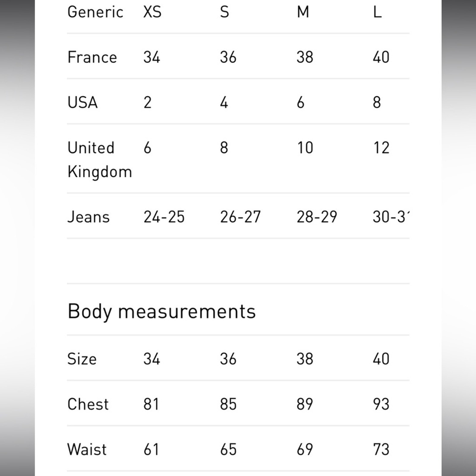476x476 pixels.
Task: Click the Jeans row label
Action: (x=88, y=217)
